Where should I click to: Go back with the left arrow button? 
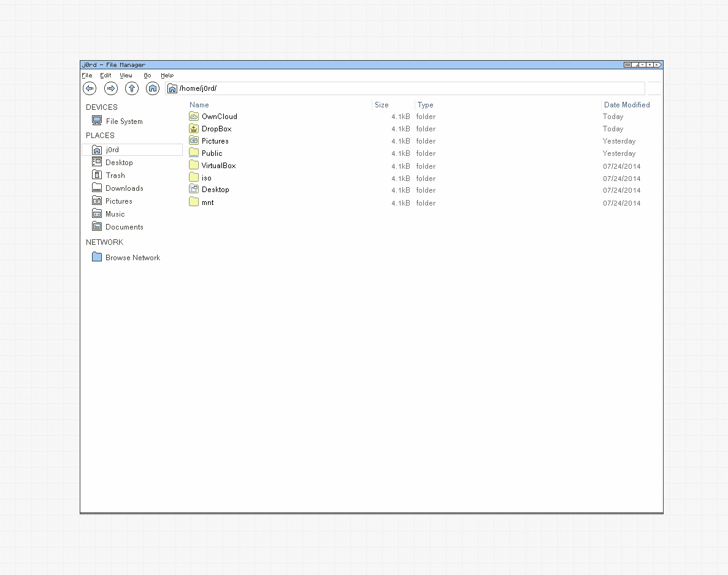90,88
